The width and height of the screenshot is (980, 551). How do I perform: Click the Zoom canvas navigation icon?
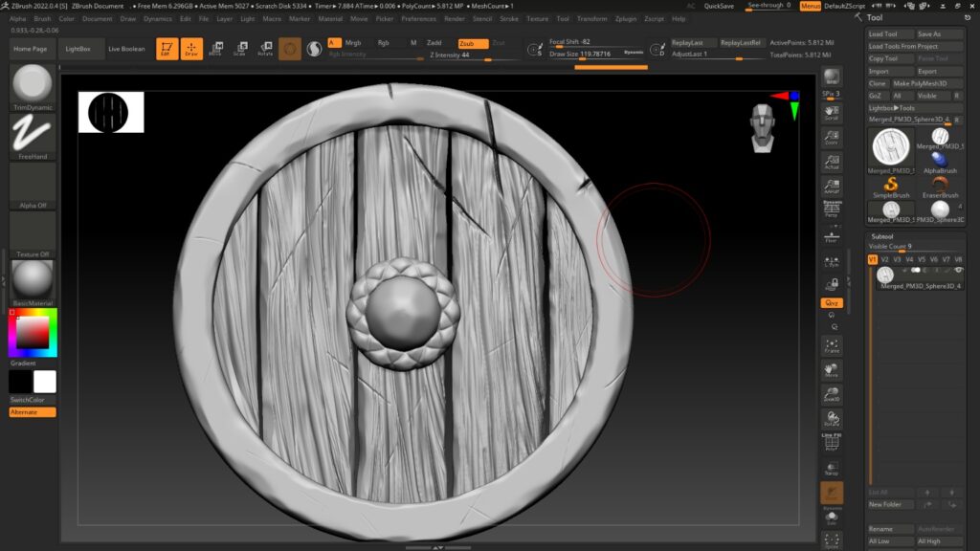(x=832, y=137)
